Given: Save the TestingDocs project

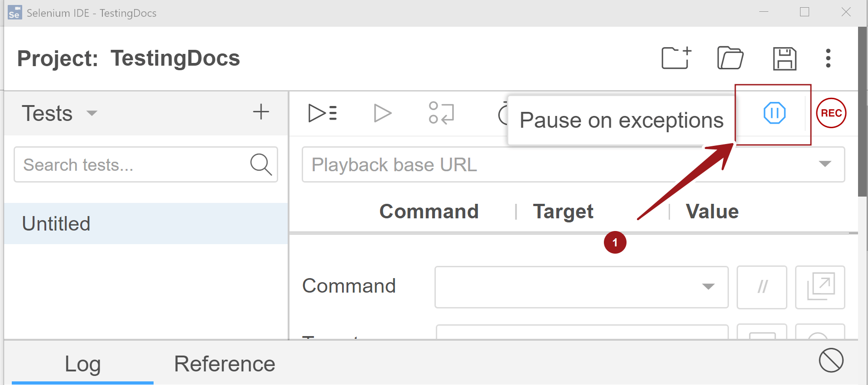Looking at the screenshot, I should [x=785, y=58].
